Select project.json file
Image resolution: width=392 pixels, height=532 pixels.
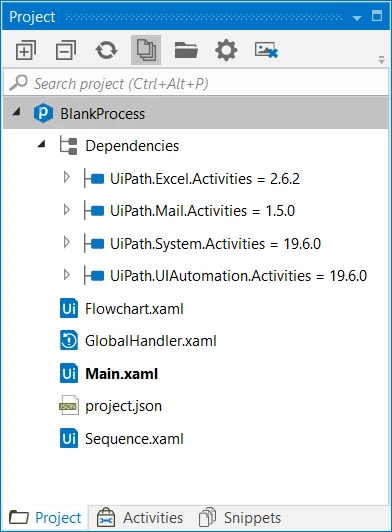[x=124, y=406]
